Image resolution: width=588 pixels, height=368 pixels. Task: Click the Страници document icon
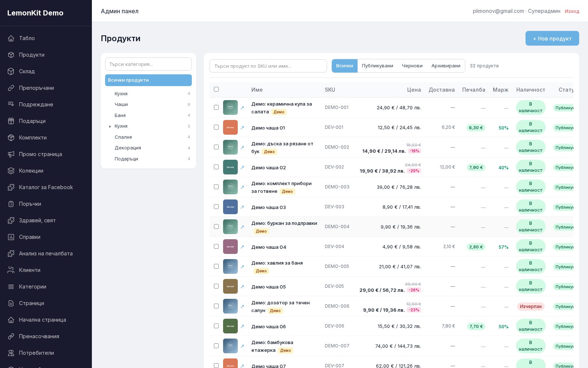pyautogui.click(x=11, y=303)
